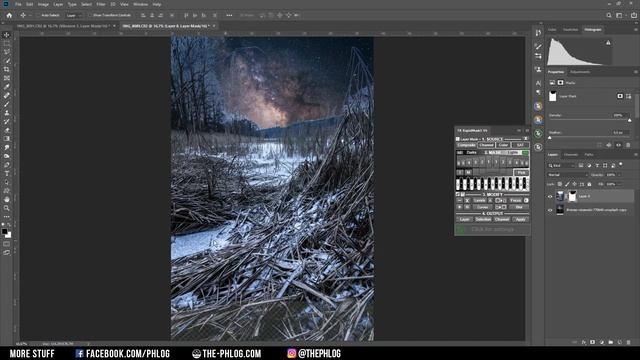Switch to the Paths tab
The height and width of the screenshot is (360, 640).
coord(589,155)
